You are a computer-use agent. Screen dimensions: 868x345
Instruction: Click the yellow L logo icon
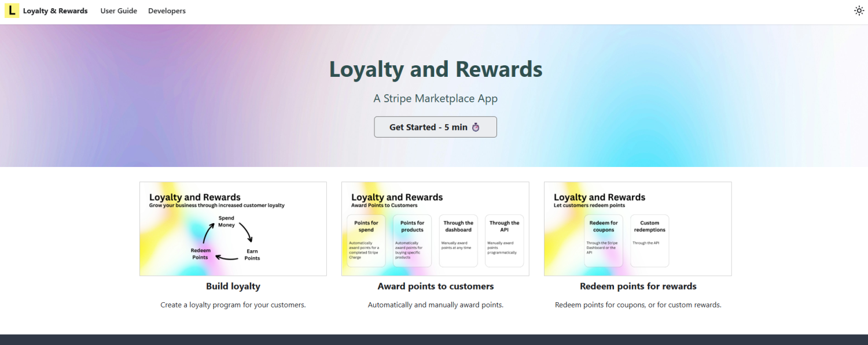pyautogui.click(x=12, y=11)
